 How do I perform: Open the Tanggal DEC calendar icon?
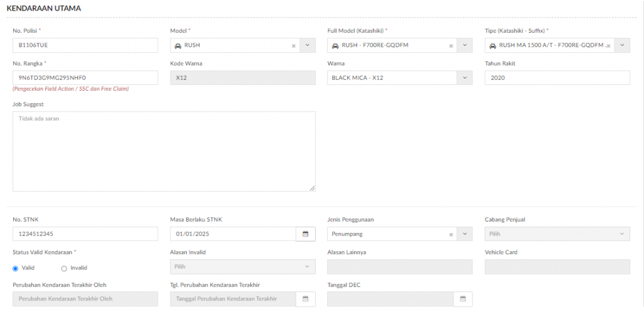pos(463,299)
